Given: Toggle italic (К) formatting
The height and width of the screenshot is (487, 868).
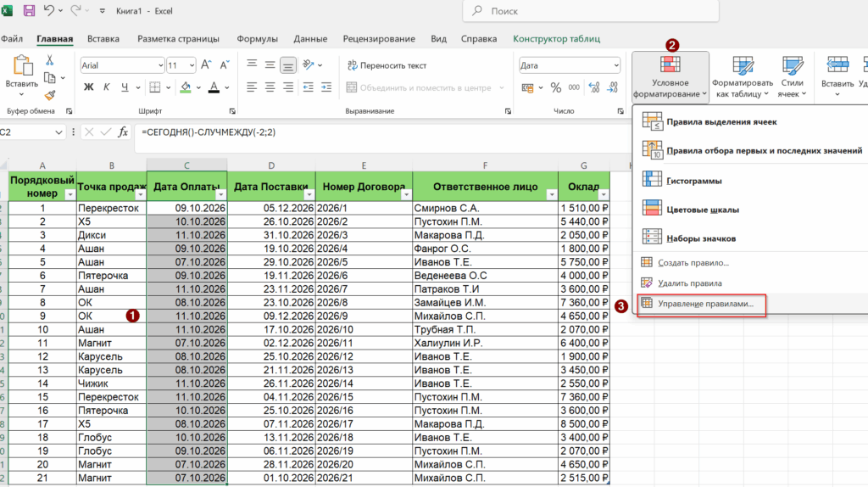Looking at the screenshot, I should (x=106, y=87).
